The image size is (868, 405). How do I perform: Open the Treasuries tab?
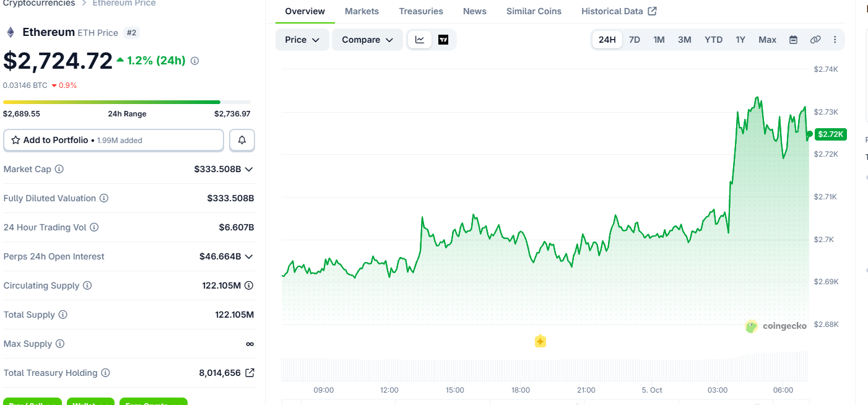point(421,11)
